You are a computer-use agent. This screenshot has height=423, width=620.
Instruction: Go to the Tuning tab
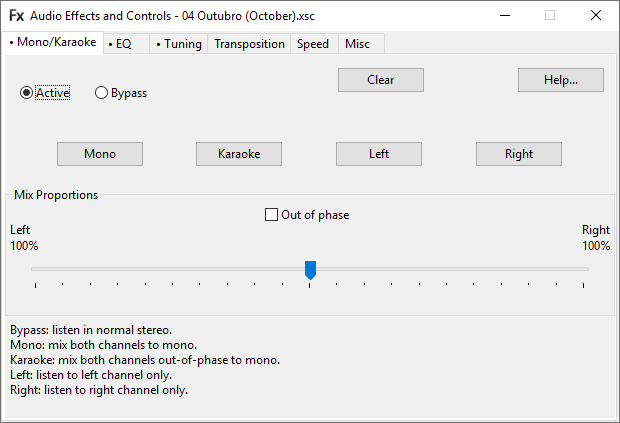point(179,44)
